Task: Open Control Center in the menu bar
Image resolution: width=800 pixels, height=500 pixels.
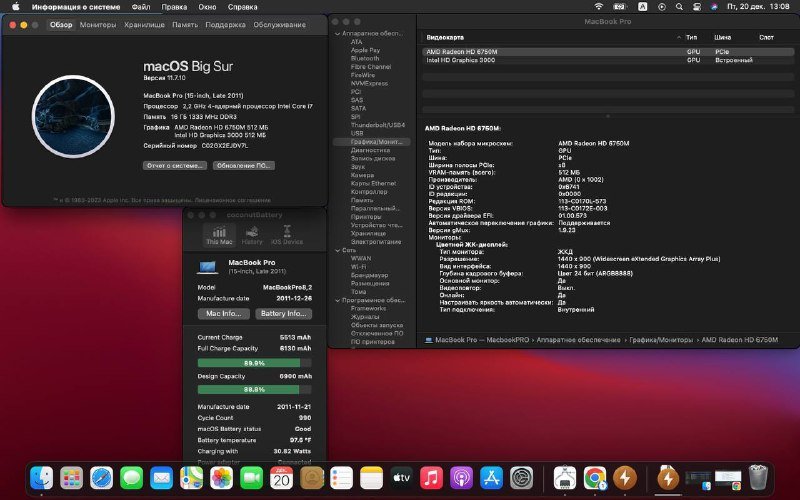Action: [x=697, y=7]
